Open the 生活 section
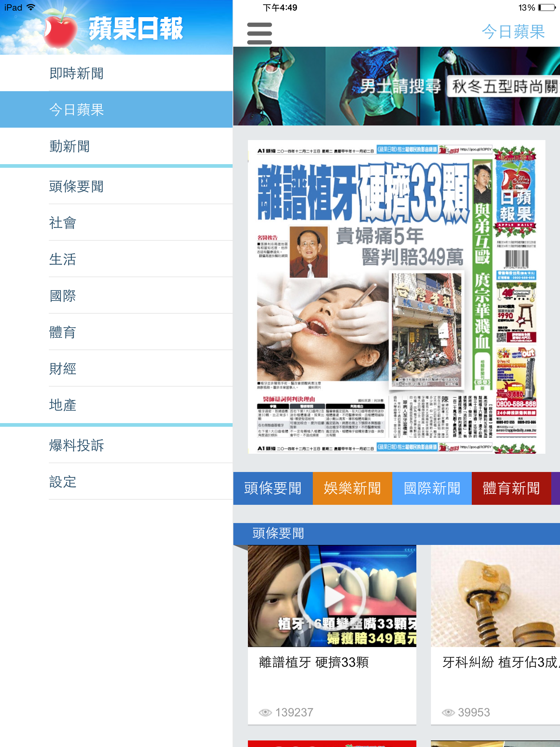 click(116, 259)
